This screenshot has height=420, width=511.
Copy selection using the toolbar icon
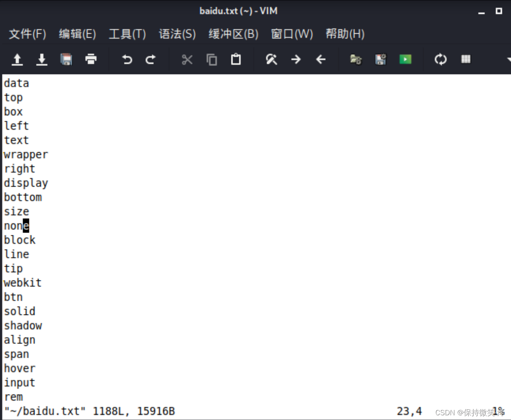[x=212, y=60]
